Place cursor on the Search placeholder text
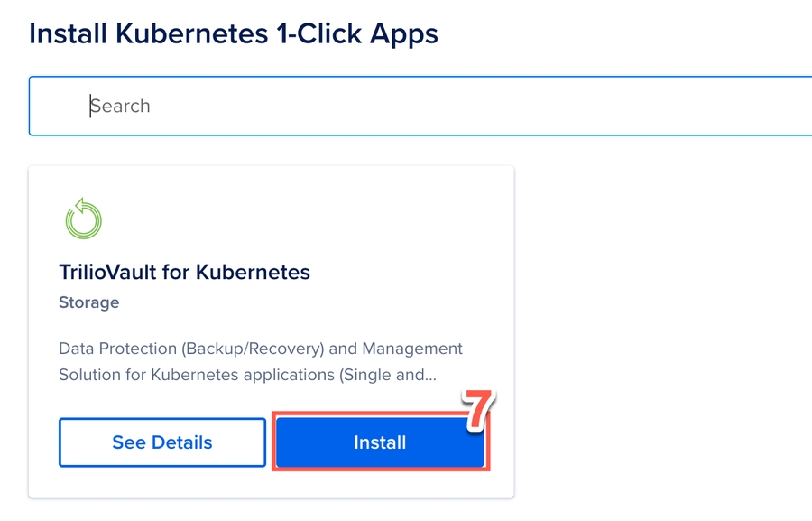The image size is (812, 521). 120,107
